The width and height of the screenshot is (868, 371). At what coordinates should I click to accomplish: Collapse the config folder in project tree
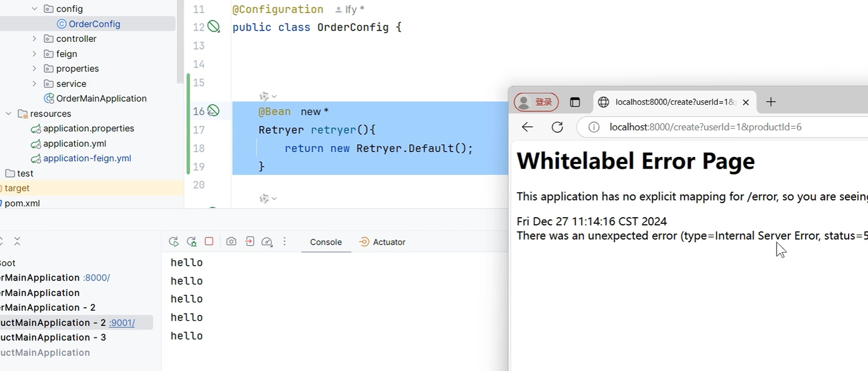click(x=34, y=9)
